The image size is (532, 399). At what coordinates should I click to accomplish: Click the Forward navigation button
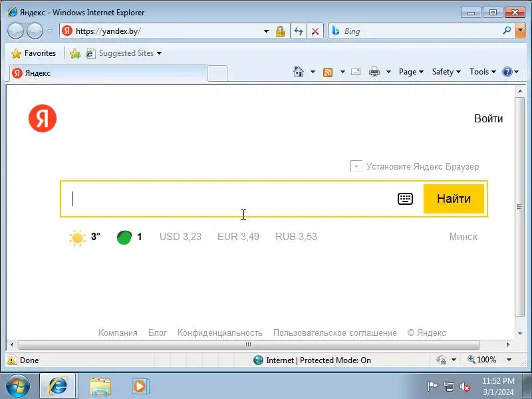pos(35,31)
